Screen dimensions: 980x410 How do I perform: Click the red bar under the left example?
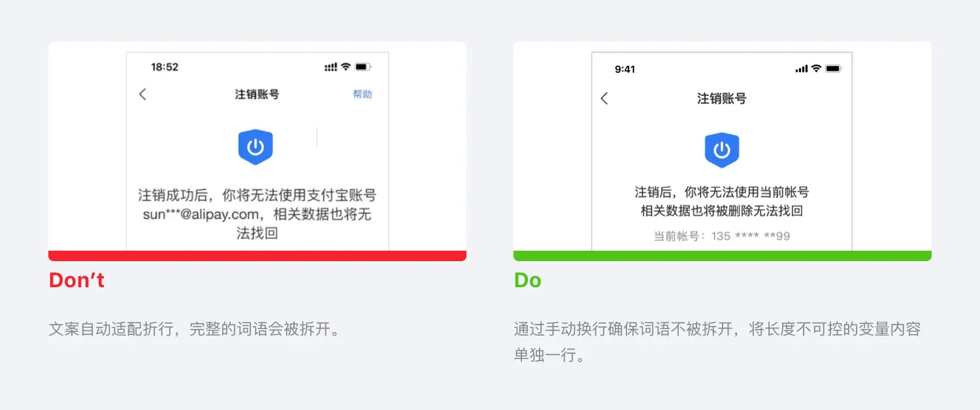coord(257,256)
